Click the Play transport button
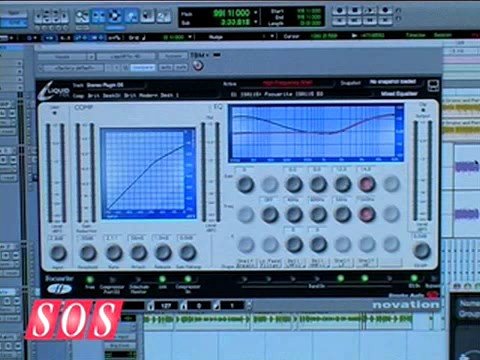 pyautogui.click(x=369, y=10)
